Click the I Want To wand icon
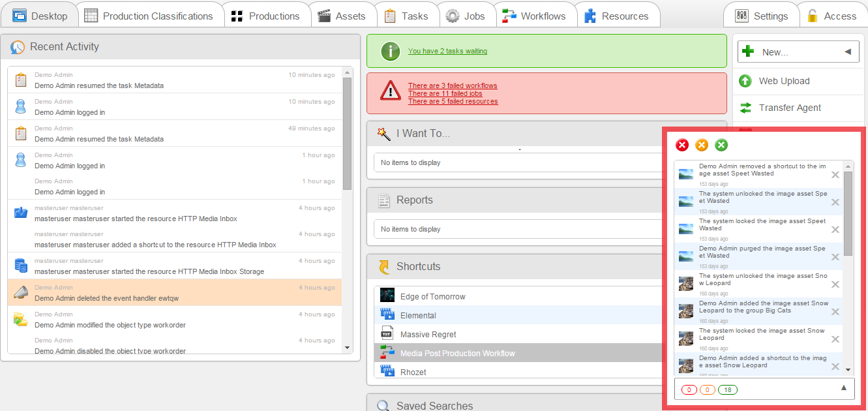Screen dimensions: 868x411 tap(384, 134)
